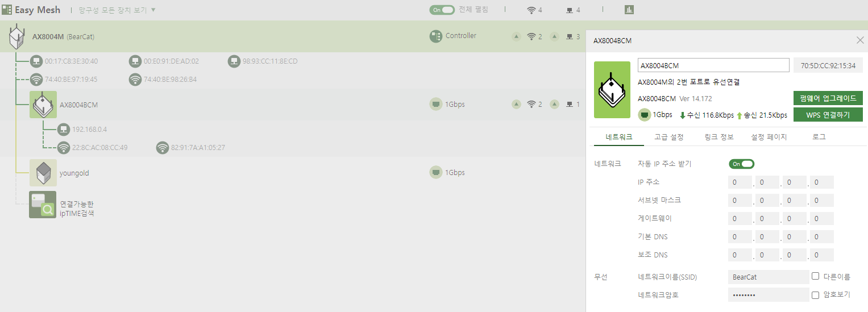868x312 pixels.
Task: Select wired device 00:17:C8:3E:30:40 icon
Action: [x=36, y=61]
